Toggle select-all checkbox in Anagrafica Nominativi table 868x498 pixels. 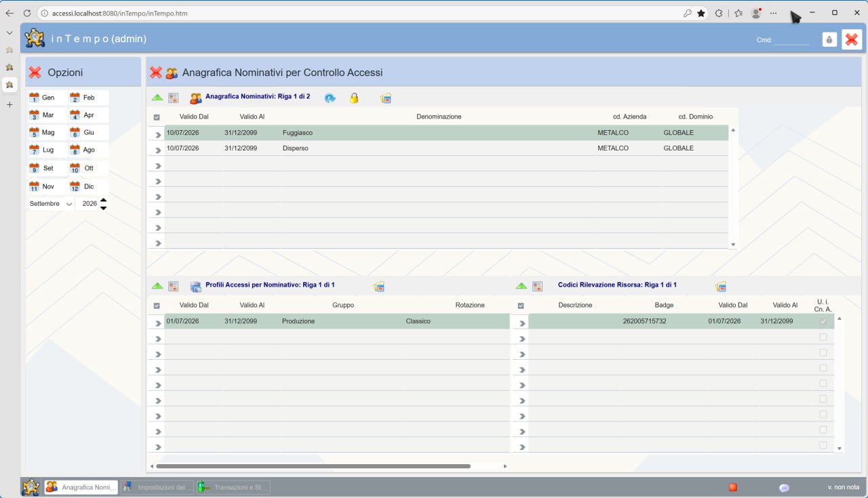coord(157,117)
